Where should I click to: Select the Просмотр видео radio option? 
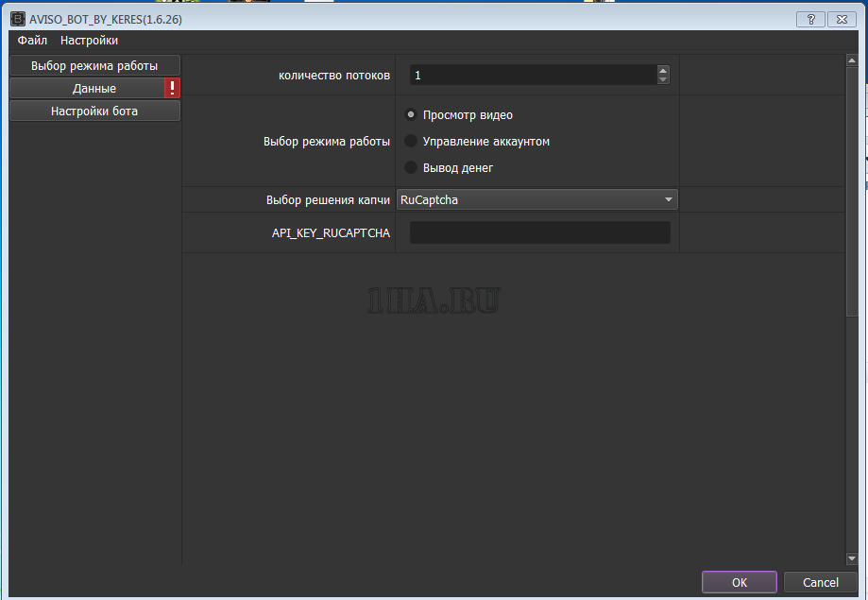click(411, 115)
